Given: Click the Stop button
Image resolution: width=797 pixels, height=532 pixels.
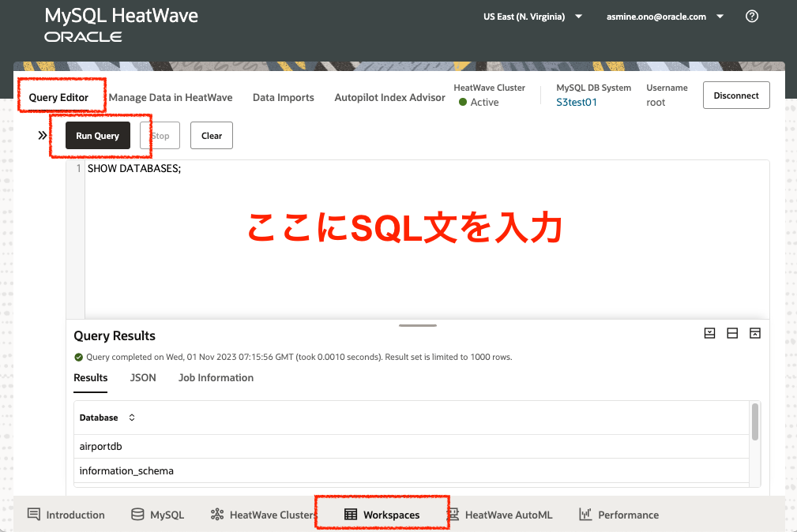Looking at the screenshot, I should 160,135.
